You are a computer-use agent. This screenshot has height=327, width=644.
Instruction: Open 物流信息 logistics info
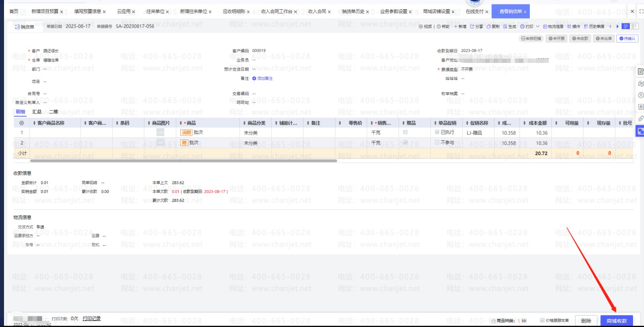coord(553,27)
